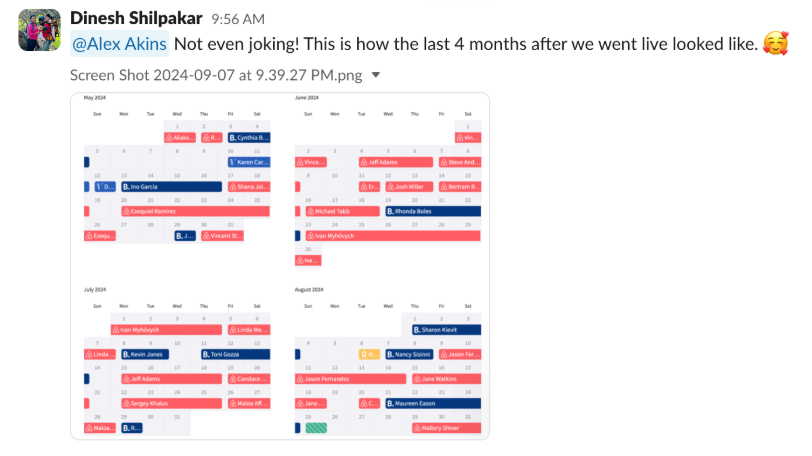Collapse the attachment with the dropdown arrow
The width and height of the screenshot is (812, 456).
(376, 75)
